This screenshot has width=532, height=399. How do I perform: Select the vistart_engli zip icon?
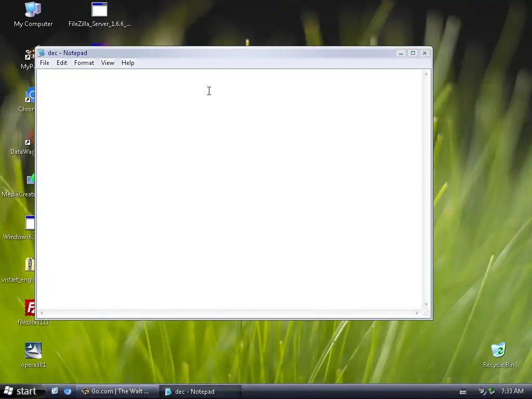click(18, 270)
